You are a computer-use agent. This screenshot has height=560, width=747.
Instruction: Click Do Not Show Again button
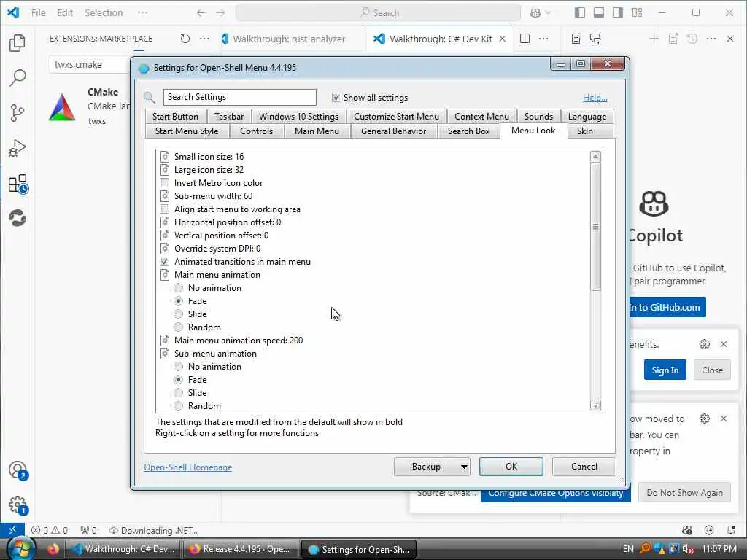pos(684,493)
